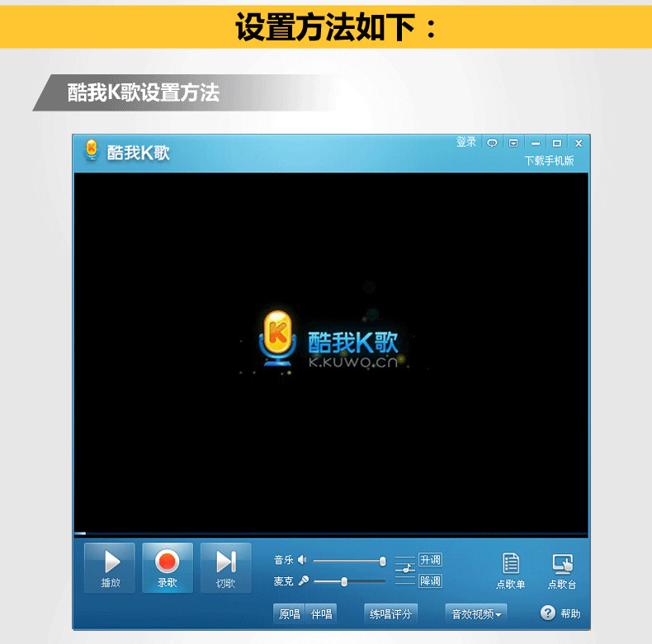Open the feedback speech bubble icon

[492, 143]
